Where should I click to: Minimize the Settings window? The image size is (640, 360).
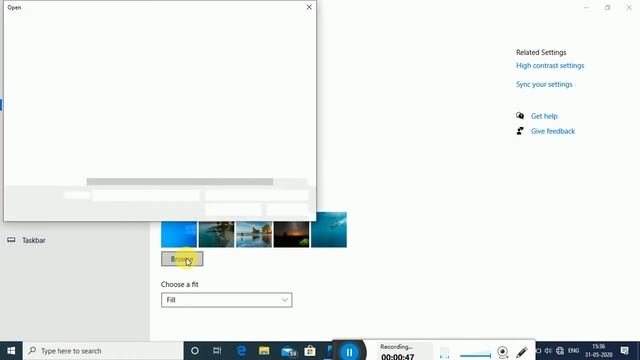(586, 7)
